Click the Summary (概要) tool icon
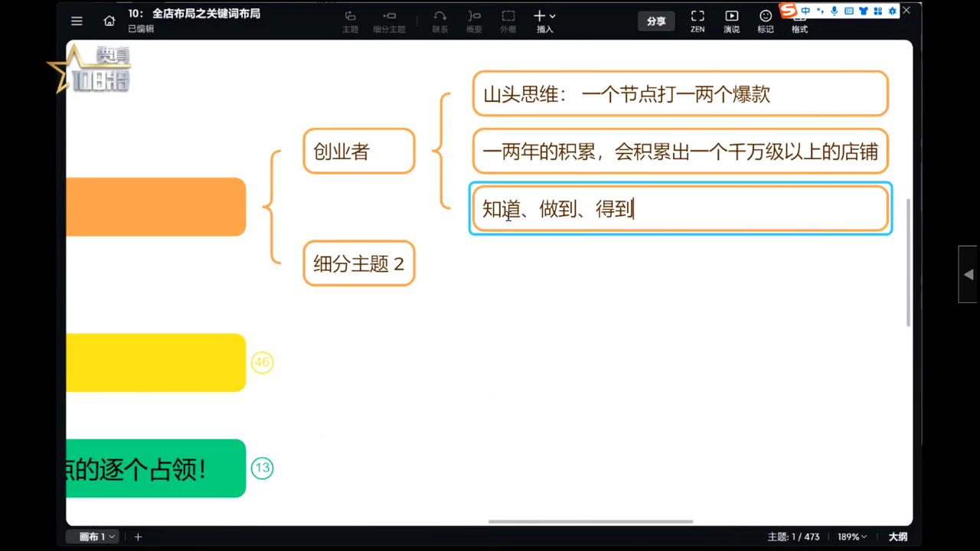Viewport: 980px width, 551px height. point(474,21)
